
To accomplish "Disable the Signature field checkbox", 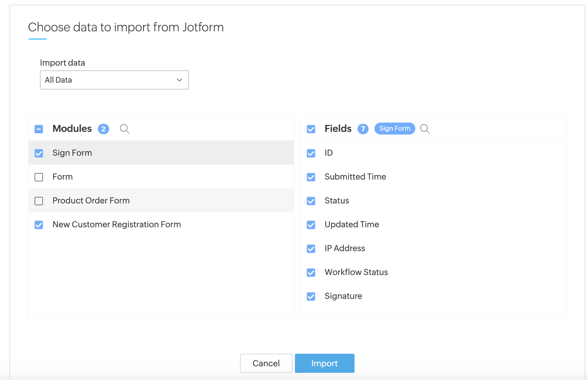I will [x=311, y=296].
